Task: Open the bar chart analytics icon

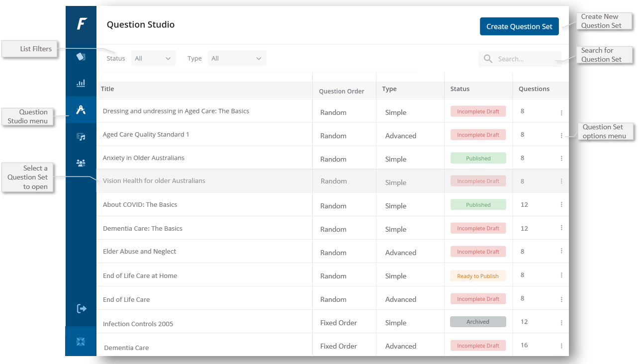Action: click(x=81, y=83)
